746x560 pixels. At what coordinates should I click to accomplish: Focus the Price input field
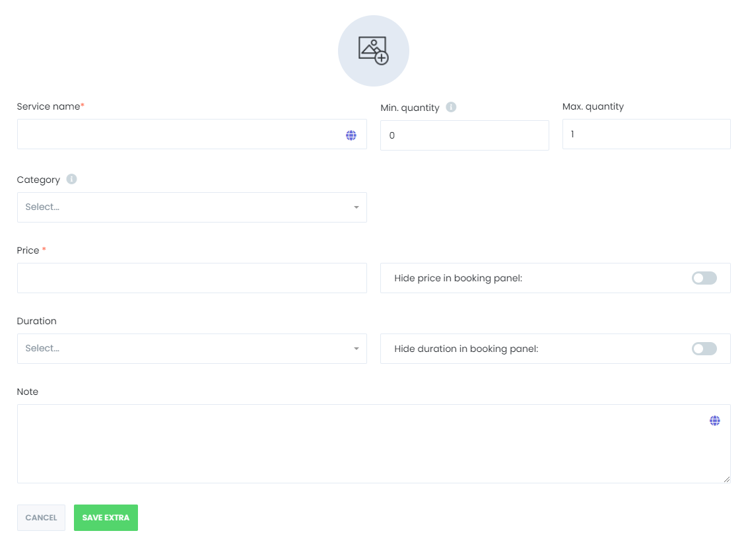[x=191, y=278]
